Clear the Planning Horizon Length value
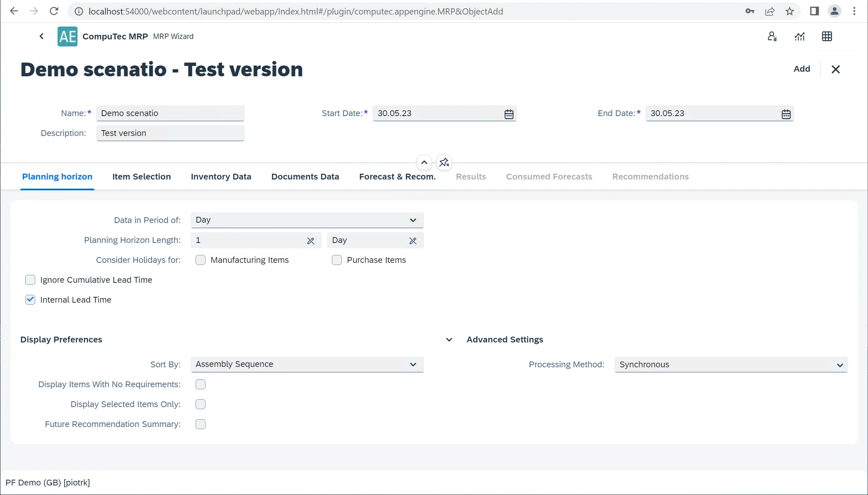Viewport: 868px width, 495px height. tap(311, 240)
